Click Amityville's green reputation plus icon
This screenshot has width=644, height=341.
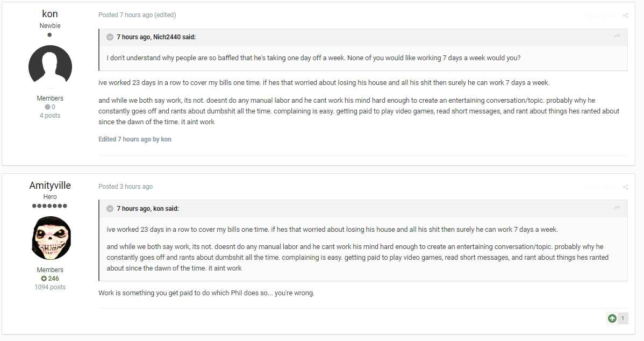[x=44, y=279]
